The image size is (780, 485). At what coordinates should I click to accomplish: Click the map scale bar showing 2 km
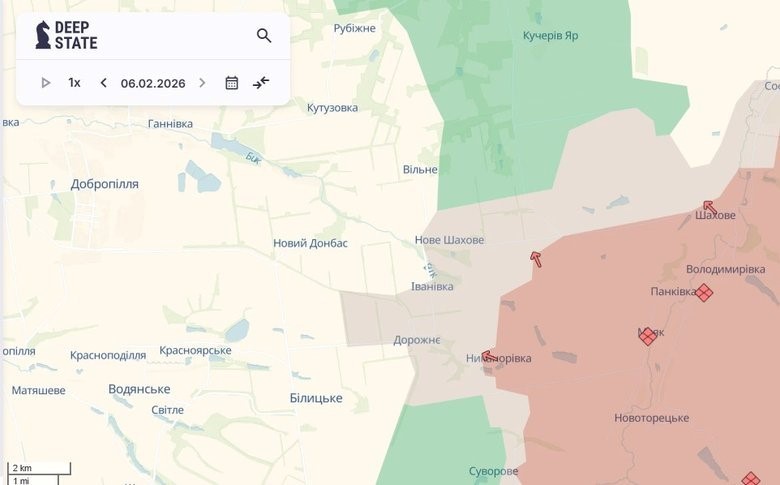pyautogui.click(x=38, y=468)
